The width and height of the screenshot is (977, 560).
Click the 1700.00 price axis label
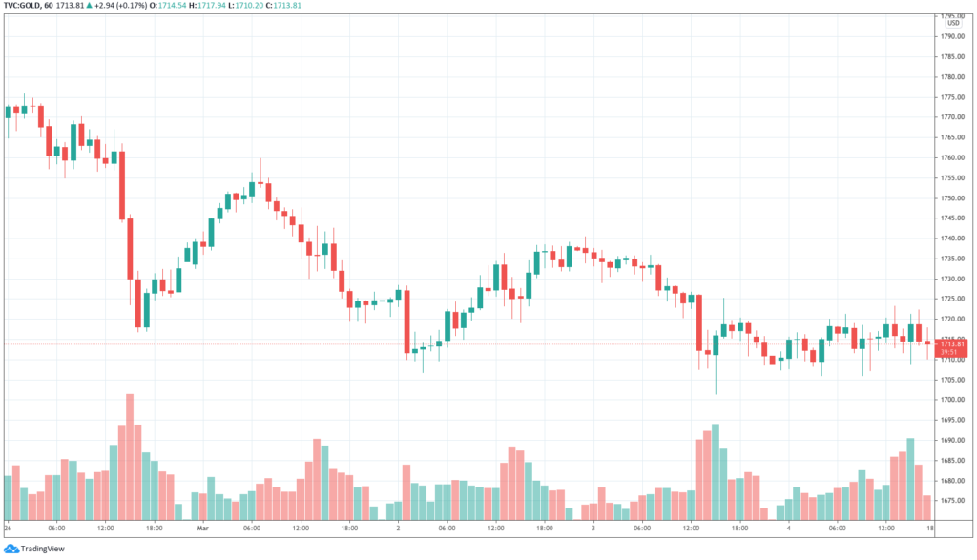(953, 400)
